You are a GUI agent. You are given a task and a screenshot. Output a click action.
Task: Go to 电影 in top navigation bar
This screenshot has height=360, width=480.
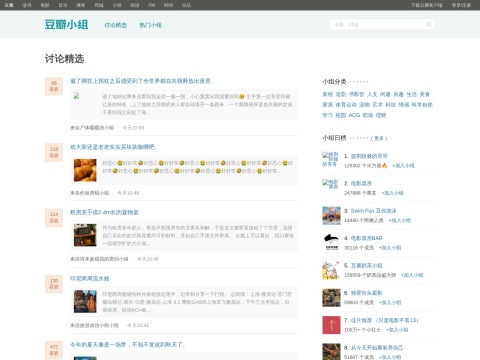(x=45, y=5)
